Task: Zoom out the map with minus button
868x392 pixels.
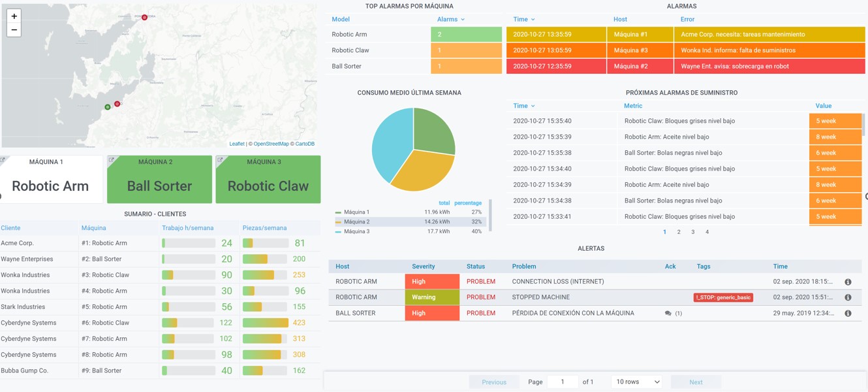Action: [x=14, y=30]
